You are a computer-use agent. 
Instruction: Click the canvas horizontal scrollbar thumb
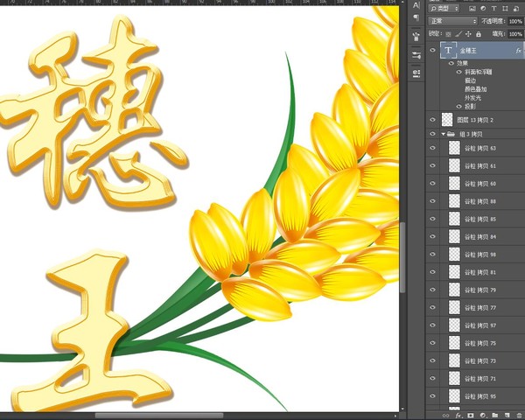click(x=159, y=416)
